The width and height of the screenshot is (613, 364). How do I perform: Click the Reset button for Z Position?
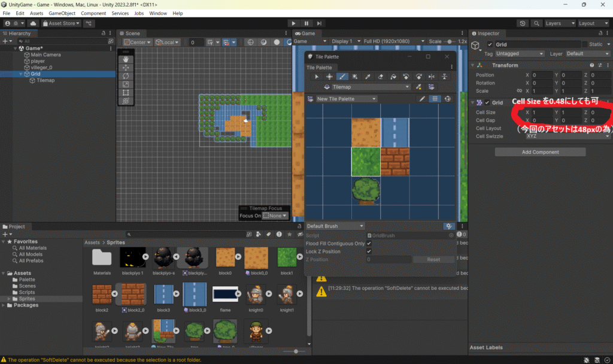click(x=433, y=260)
